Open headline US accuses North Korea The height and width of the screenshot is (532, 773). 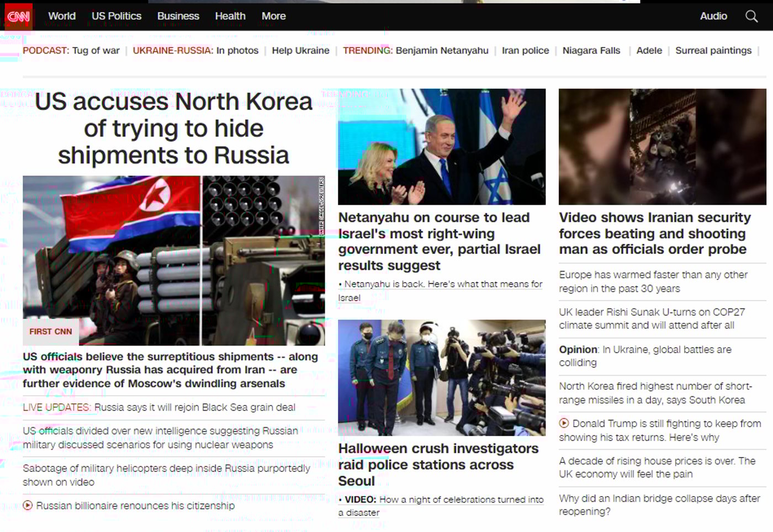pos(173,129)
